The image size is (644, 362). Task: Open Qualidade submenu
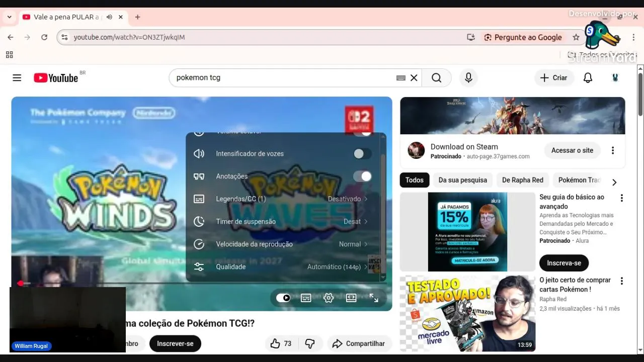coord(283,267)
